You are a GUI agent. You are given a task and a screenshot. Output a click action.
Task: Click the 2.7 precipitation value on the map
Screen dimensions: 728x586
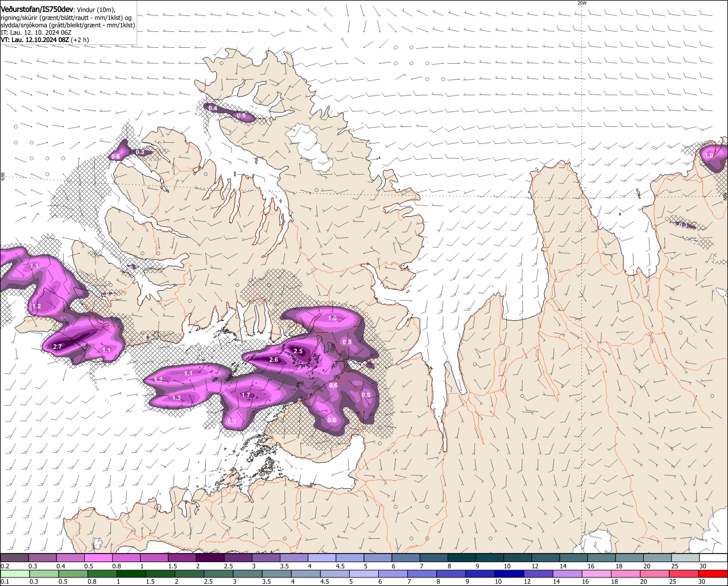coord(57,346)
